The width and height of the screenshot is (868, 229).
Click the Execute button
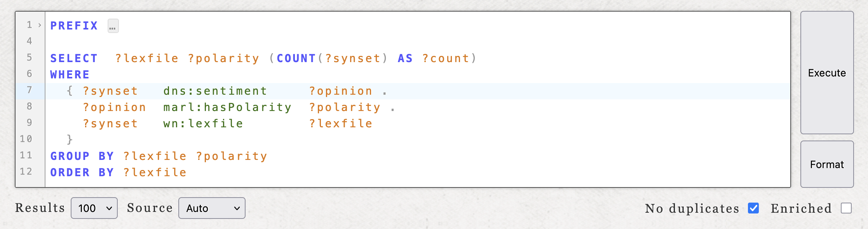point(827,73)
